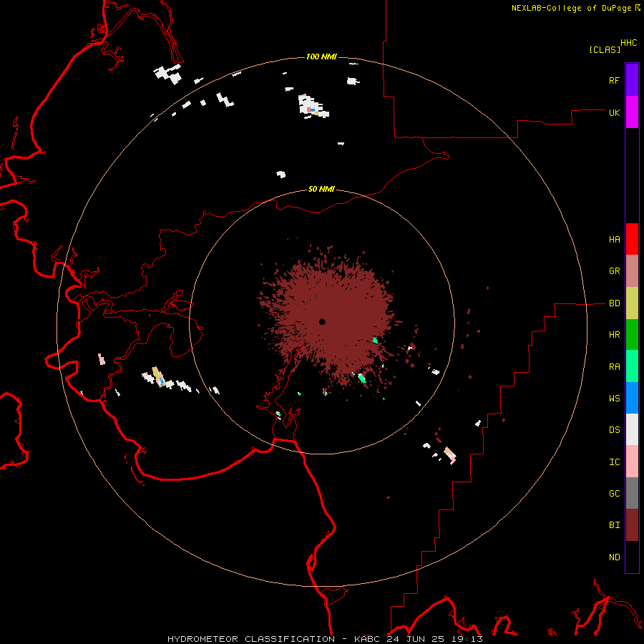
Task: Click the ND black legend swatch
Action: 632,557
